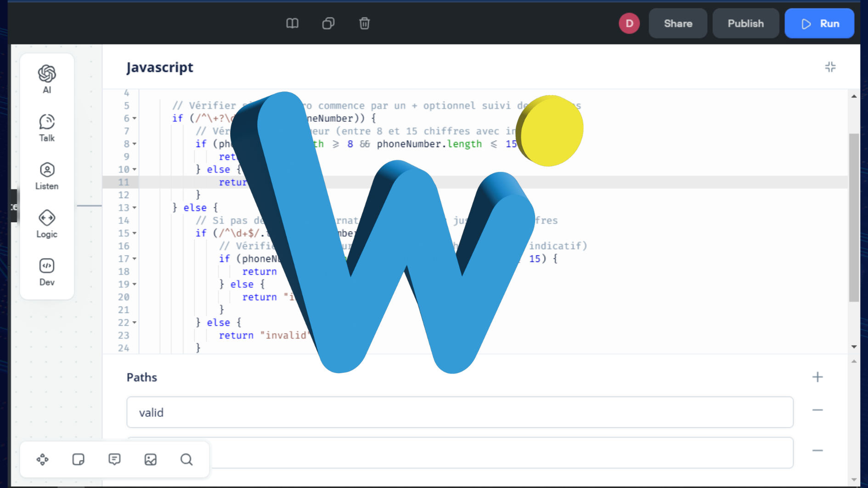Add a comment from bottom toolbar
The image size is (868, 488).
pyautogui.click(x=114, y=460)
